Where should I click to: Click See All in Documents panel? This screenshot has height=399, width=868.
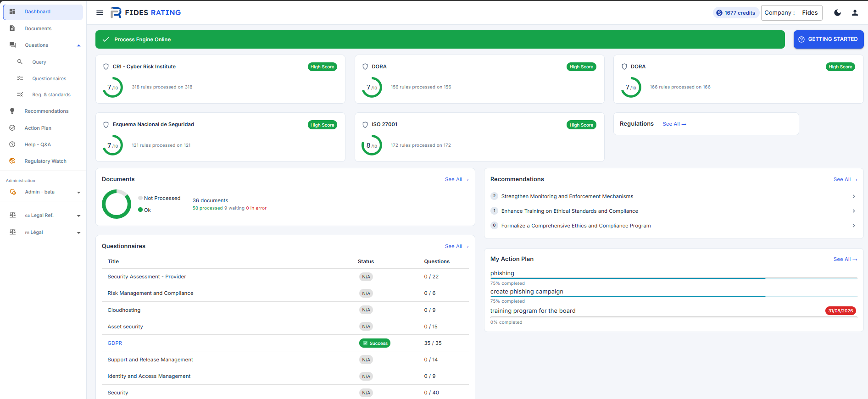(x=456, y=180)
